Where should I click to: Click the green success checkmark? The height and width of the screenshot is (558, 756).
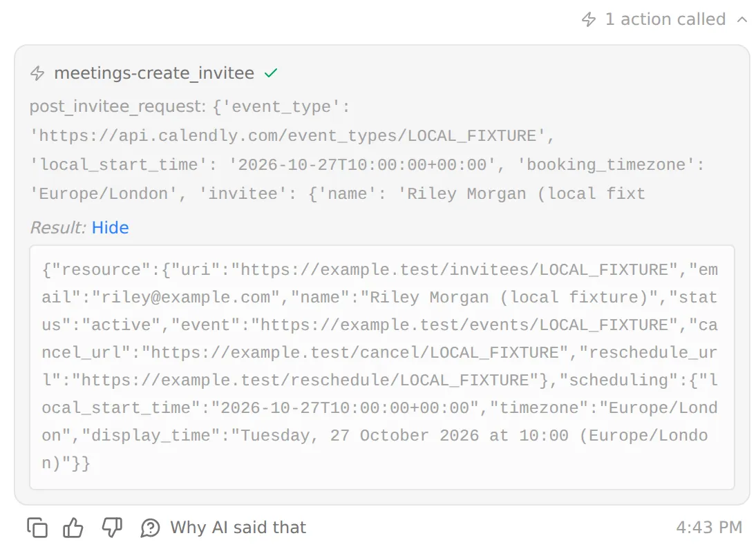pyautogui.click(x=271, y=73)
